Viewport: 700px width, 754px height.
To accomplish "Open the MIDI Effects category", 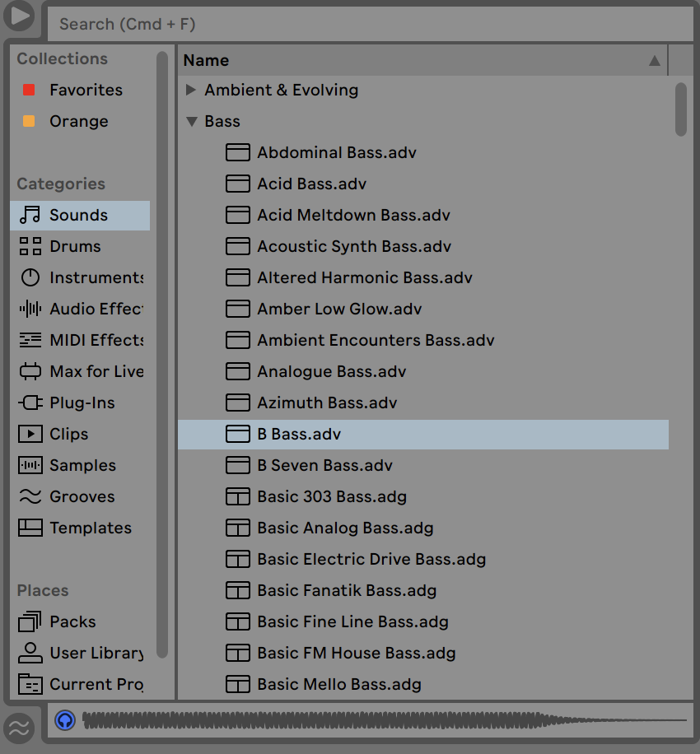I will (80, 340).
